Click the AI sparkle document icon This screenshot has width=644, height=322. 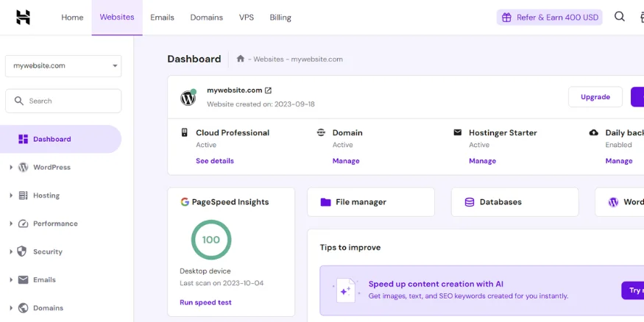(346, 290)
